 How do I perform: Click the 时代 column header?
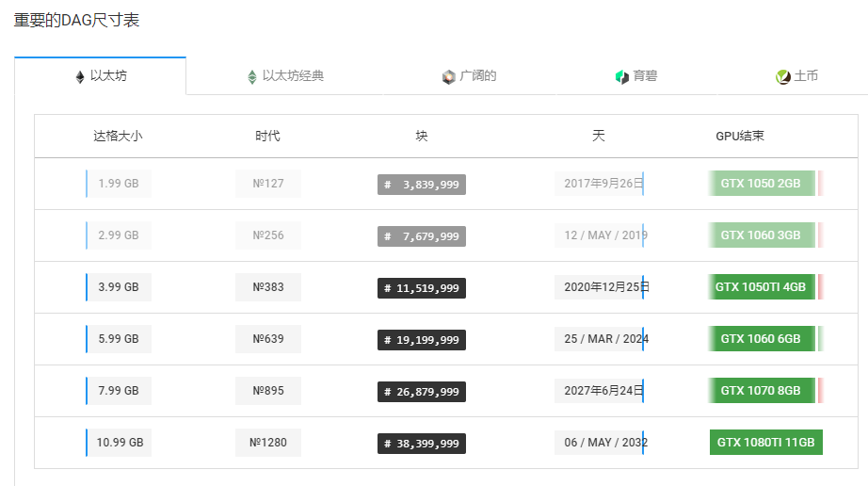pos(268,137)
